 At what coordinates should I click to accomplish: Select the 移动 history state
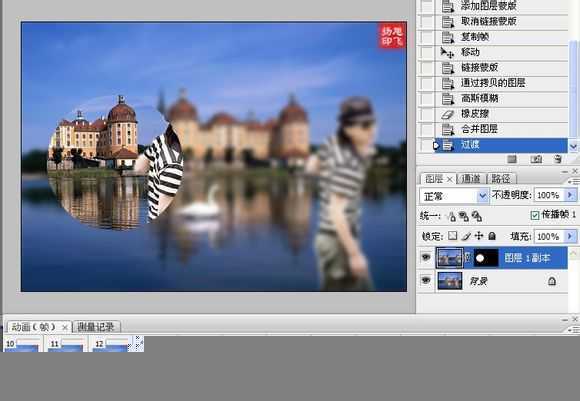click(x=501, y=52)
